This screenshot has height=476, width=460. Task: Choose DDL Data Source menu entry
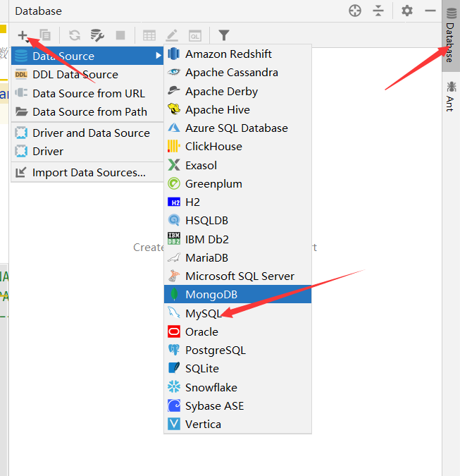[x=87, y=75]
